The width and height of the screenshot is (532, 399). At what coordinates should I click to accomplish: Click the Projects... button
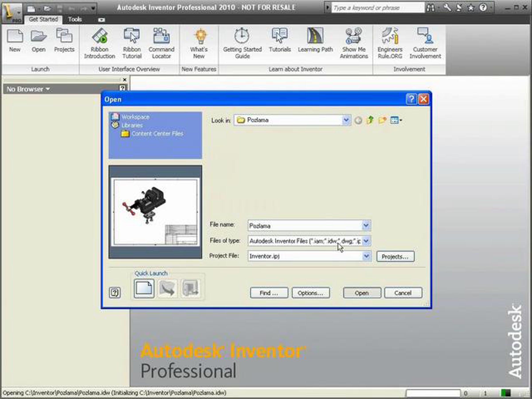pyautogui.click(x=395, y=256)
